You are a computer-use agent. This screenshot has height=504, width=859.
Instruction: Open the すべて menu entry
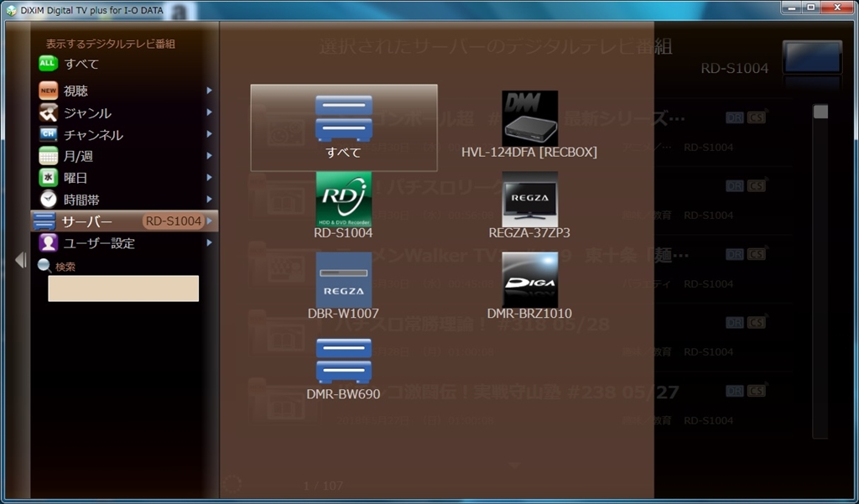(x=81, y=64)
